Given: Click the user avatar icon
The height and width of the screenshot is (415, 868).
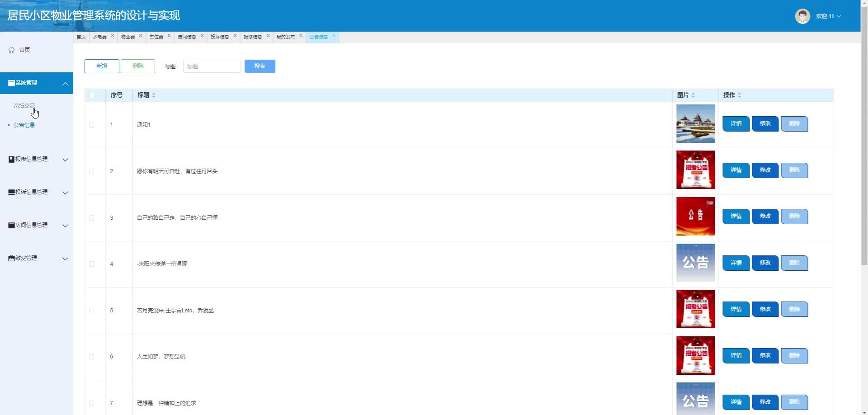Looking at the screenshot, I should pyautogui.click(x=802, y=16).
